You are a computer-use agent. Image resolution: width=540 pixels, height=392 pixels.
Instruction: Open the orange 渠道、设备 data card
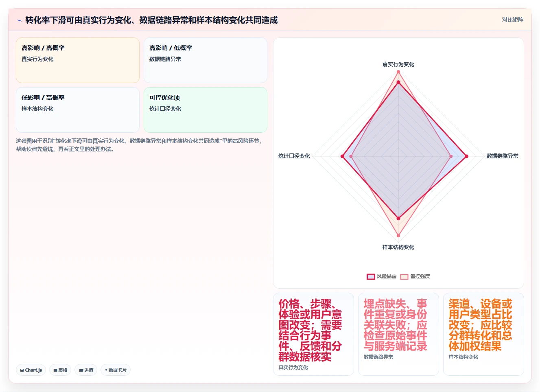(483, 334)
